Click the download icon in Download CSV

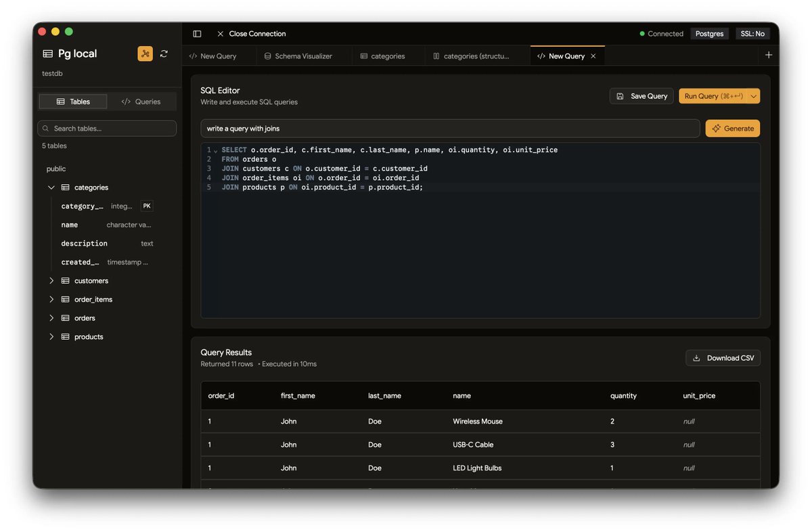pos(696,358)
